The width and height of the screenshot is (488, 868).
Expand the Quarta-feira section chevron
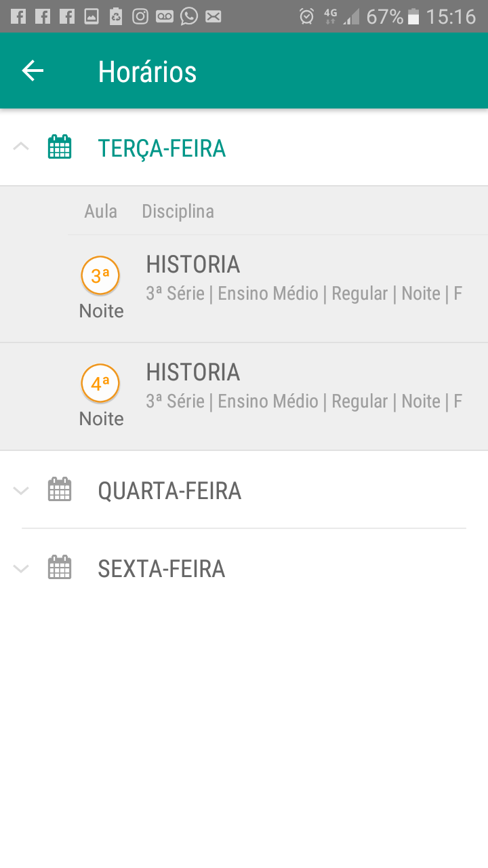[21, 490]
